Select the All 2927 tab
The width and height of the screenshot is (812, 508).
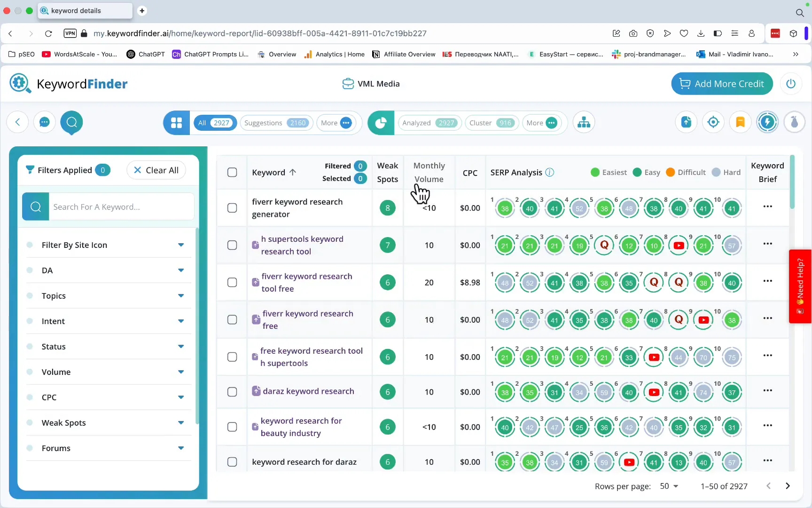coord(215,123)
